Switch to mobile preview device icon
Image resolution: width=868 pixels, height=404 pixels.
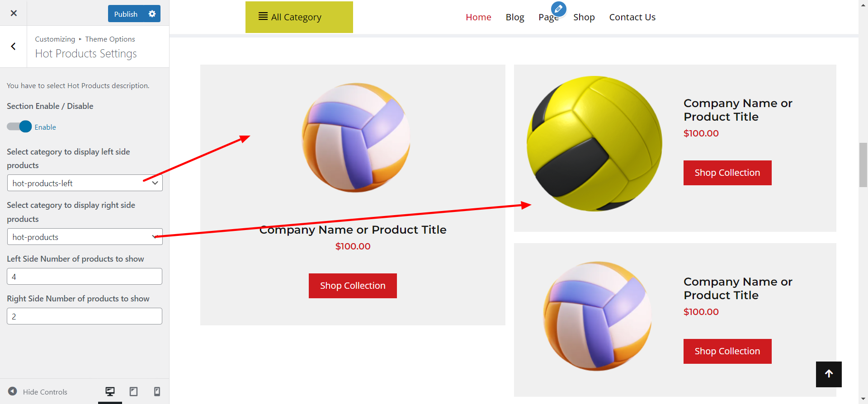coord(157,391)
